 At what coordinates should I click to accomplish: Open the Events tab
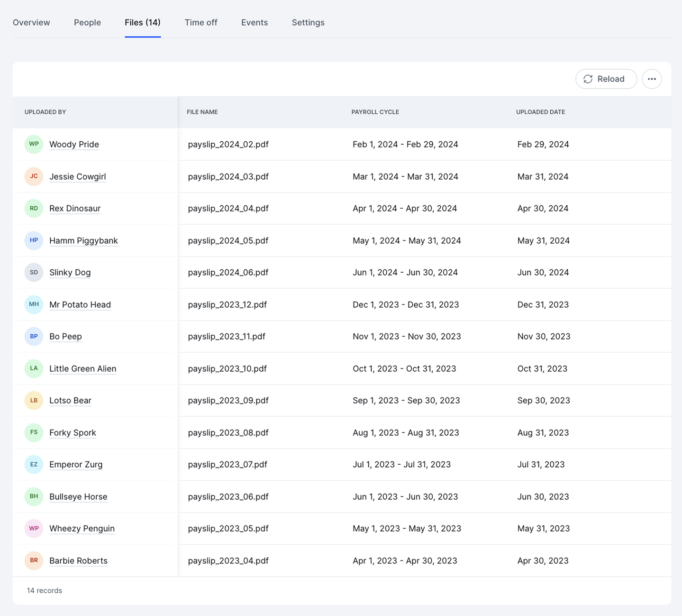point(255,22)
